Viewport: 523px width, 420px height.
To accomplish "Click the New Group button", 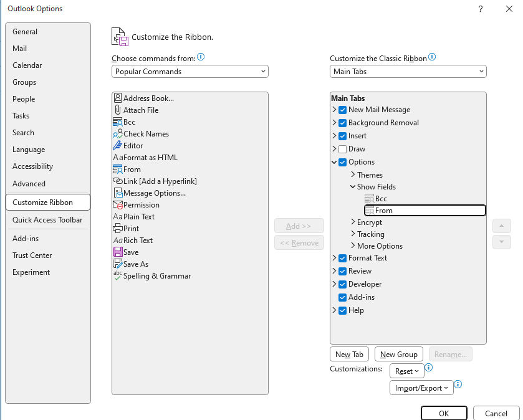I will 398,354.
